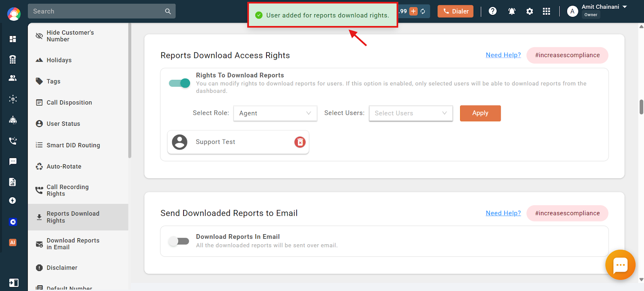Open the reports document icon in the left rail
The image size is (644, 291).
pyautogui.click(x=13, y=182)
